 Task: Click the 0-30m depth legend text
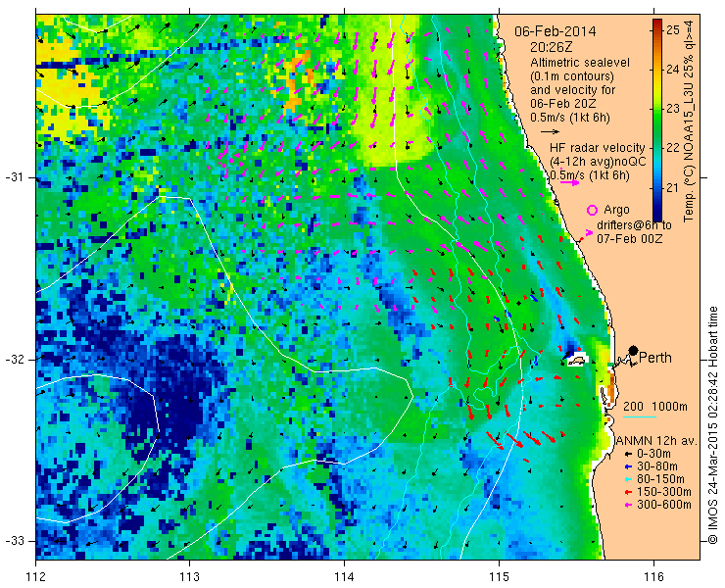[x=653, y=455]
